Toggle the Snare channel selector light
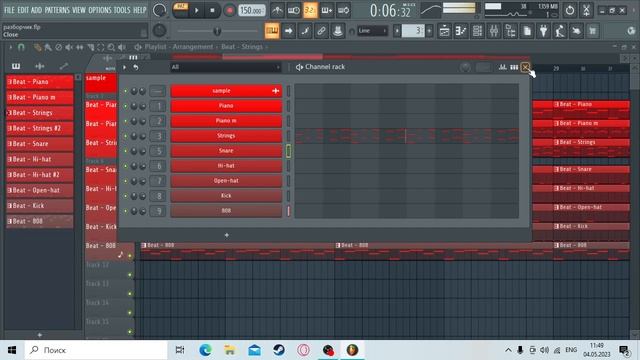 coord(289,151)
